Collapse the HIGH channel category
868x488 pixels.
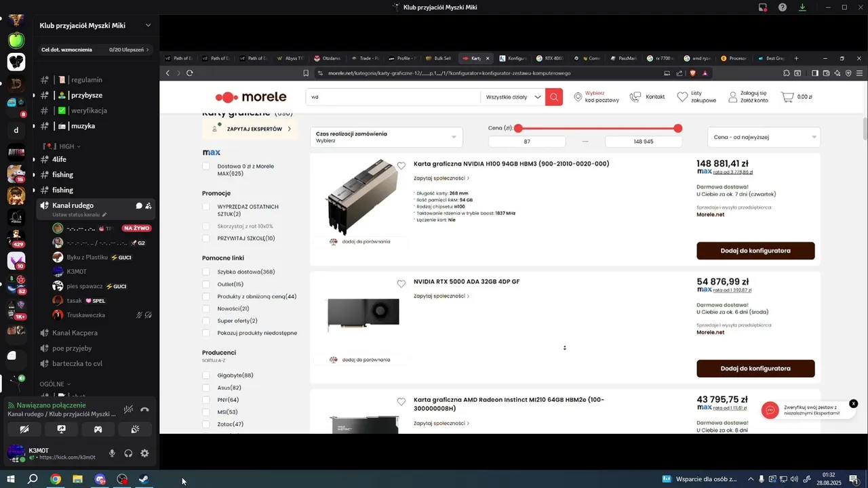[62, 146]
